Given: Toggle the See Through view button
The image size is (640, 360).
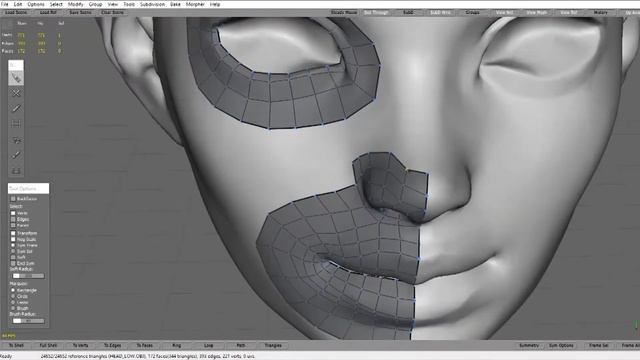Looking at the screenshot, I should coord(376,13).
